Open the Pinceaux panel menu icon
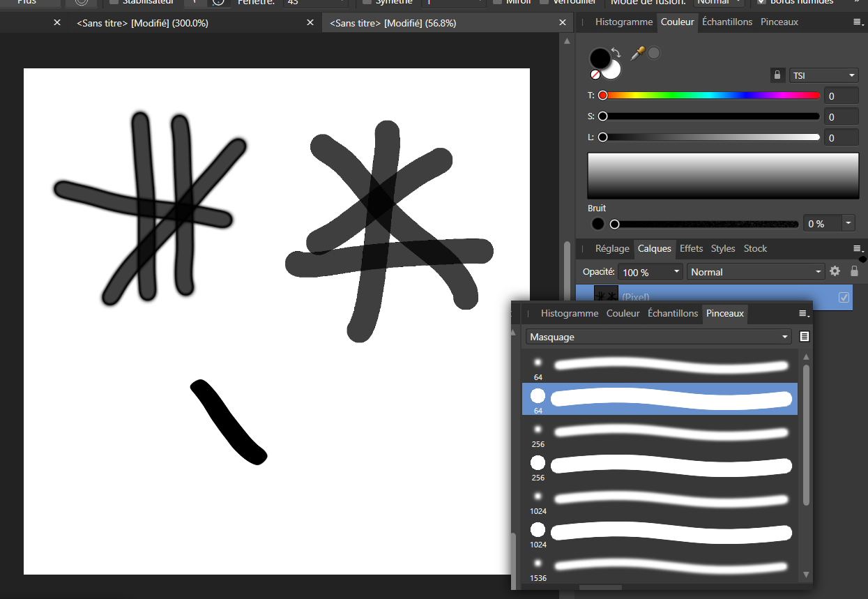The width and height of the screenshot is (868, 599). click(802, 314)
